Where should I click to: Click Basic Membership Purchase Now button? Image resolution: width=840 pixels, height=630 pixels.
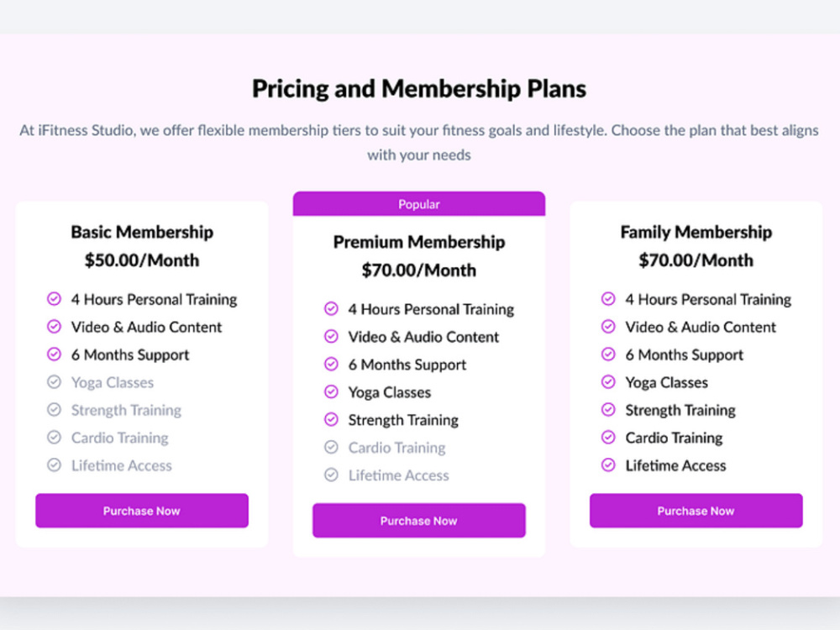[142, 511]
